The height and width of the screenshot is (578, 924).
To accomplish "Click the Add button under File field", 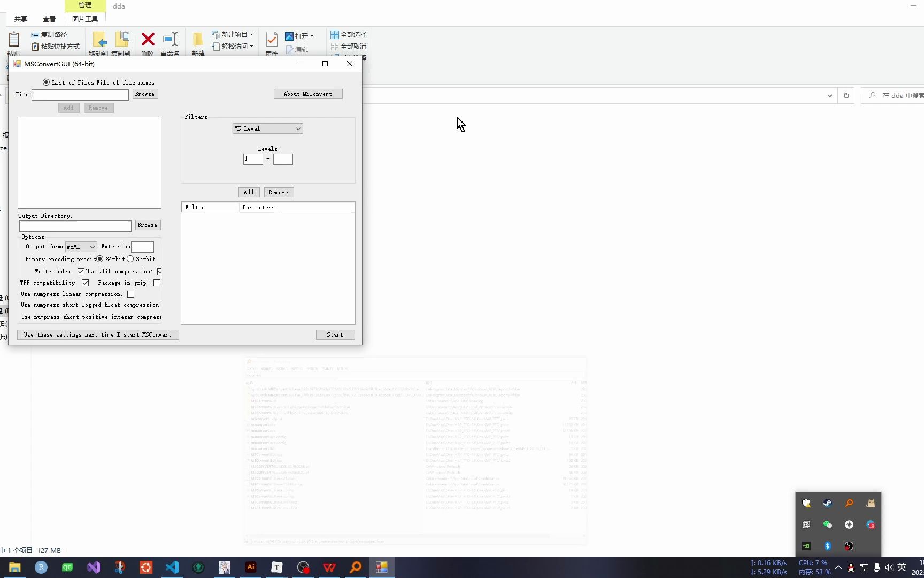I will click(69, 108).
